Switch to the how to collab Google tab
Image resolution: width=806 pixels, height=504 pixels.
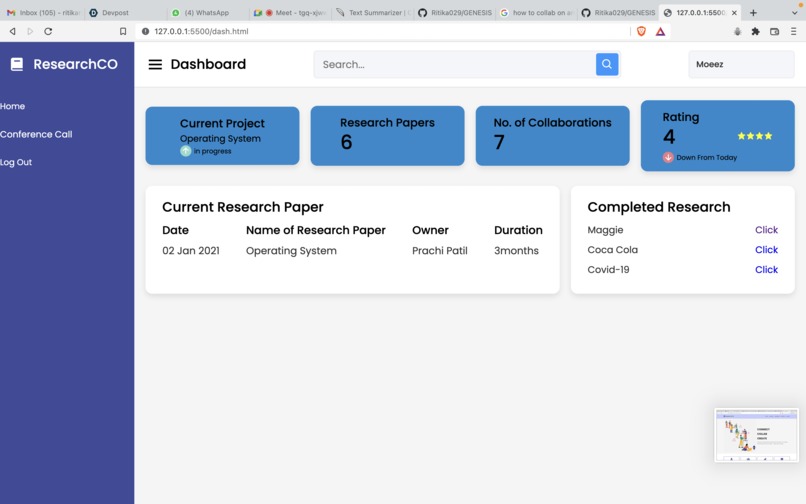tap(536, 13)
